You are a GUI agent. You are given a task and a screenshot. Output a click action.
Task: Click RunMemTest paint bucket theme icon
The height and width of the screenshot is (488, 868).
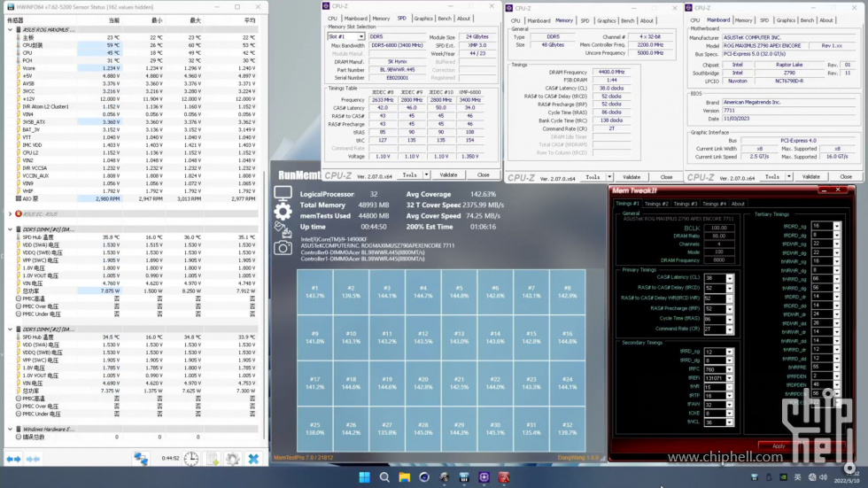point(283,229)
